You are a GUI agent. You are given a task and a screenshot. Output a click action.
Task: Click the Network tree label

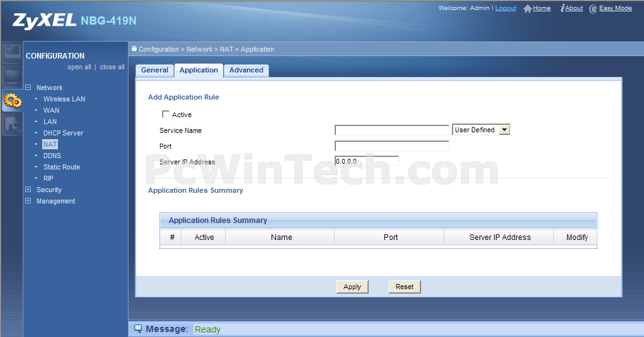tap(49, 88)
